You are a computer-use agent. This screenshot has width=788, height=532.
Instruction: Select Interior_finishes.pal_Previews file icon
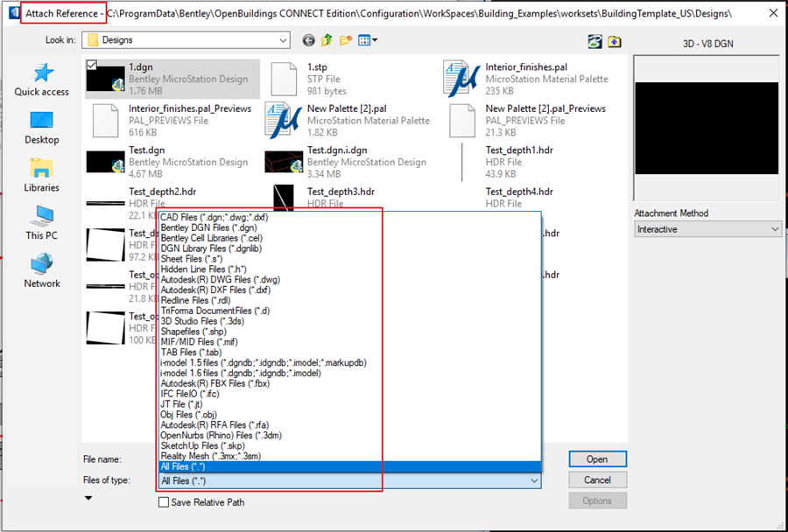(105, 121)
